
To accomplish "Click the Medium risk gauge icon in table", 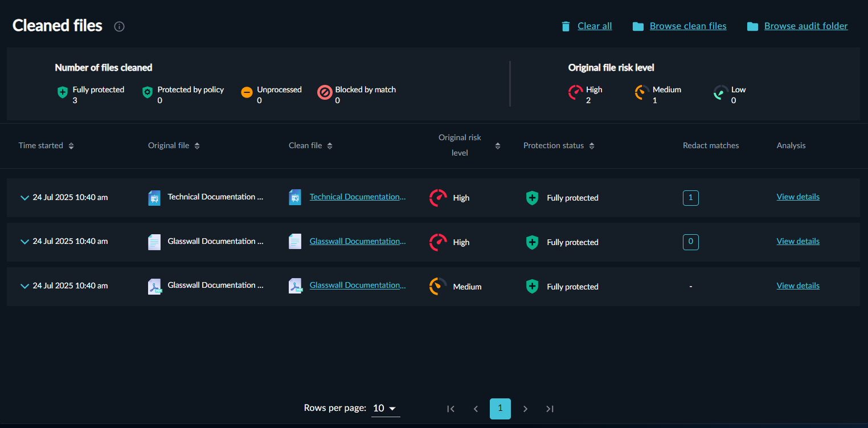I will point(438,286).
